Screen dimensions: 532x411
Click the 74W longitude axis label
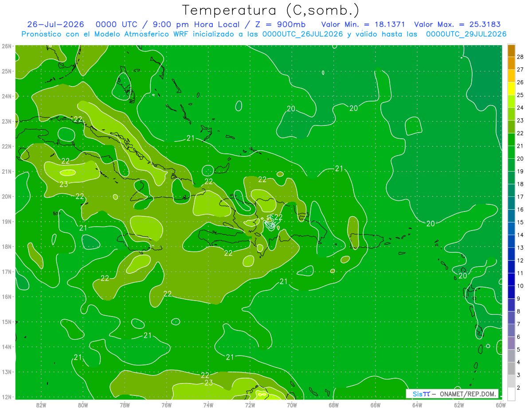208,405
